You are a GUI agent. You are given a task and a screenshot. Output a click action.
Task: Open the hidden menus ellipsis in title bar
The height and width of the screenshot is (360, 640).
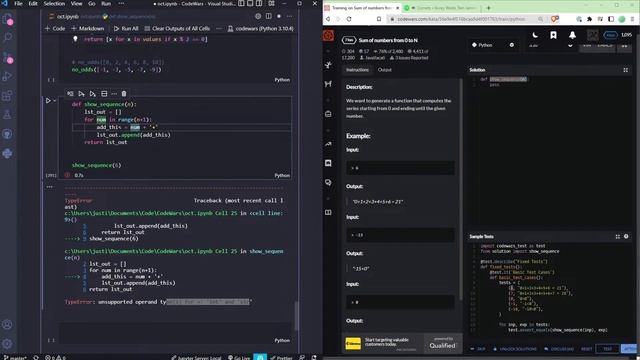(x=121, y=4)
